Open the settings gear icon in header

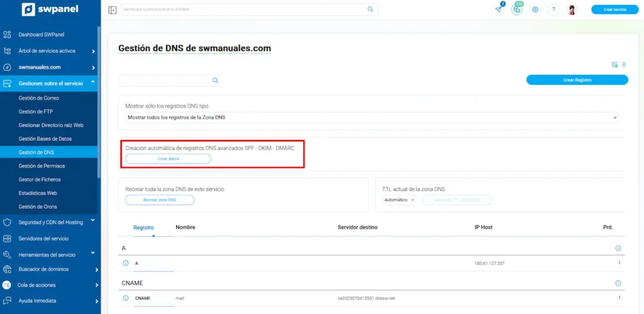(535, 9)
